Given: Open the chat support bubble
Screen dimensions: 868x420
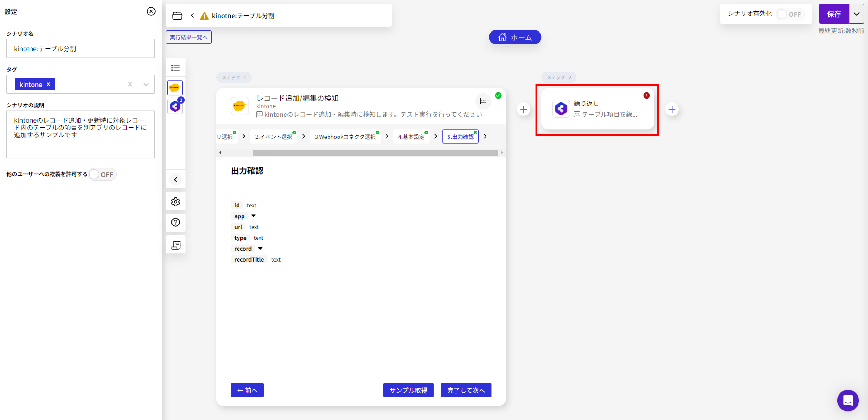Looking at the screenshot, I should pyautogui.click(x=847, y=400).
